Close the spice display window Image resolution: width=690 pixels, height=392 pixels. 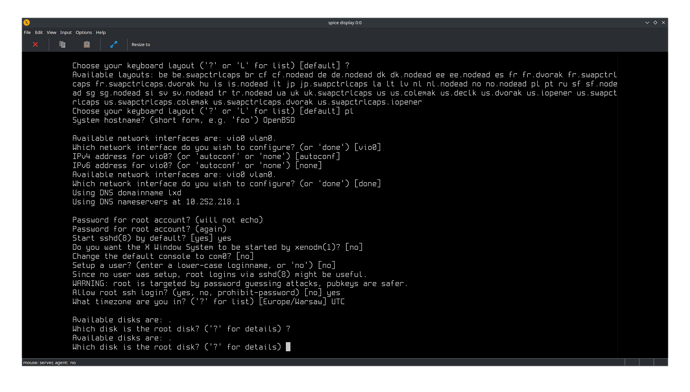663,22
